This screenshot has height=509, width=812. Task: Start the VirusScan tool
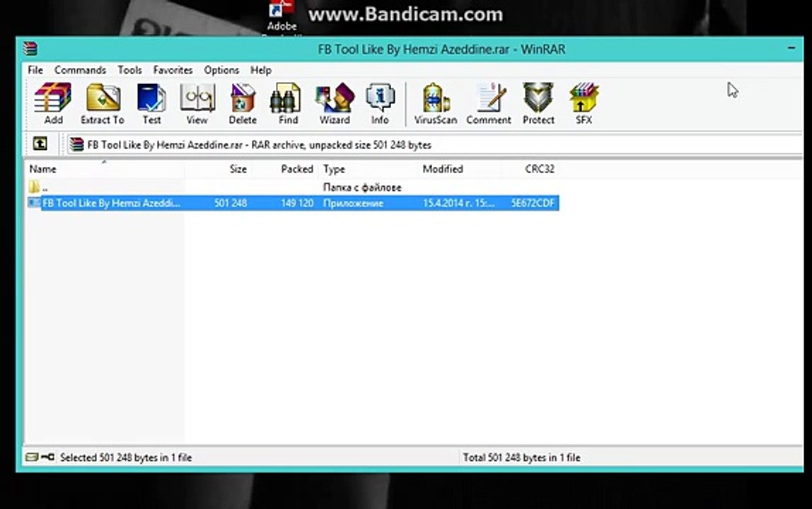pos(436,103)
